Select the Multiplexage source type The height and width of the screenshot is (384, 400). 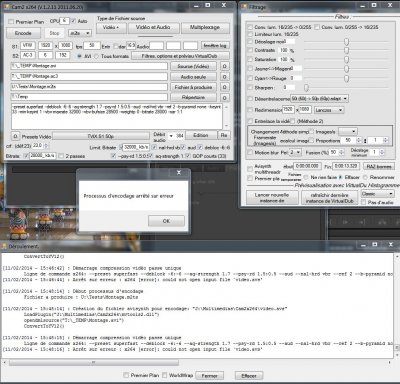205,28
